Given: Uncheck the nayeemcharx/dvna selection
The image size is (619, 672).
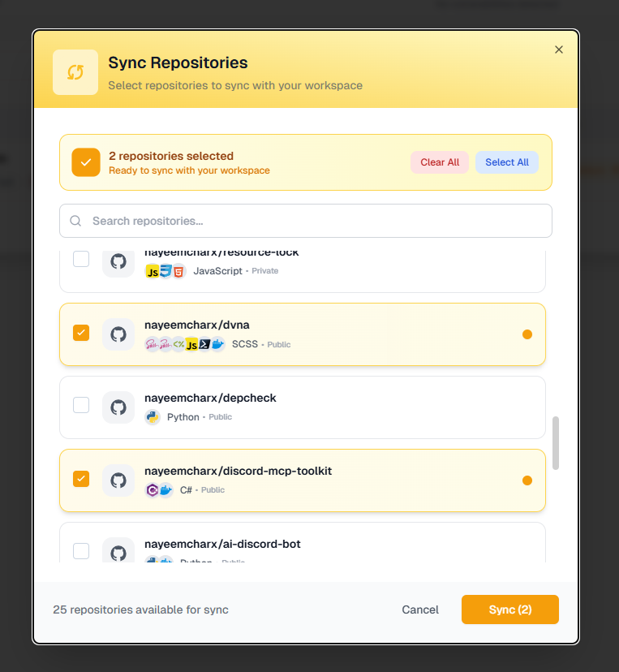Looking at the screenshot, I should 80,334.
